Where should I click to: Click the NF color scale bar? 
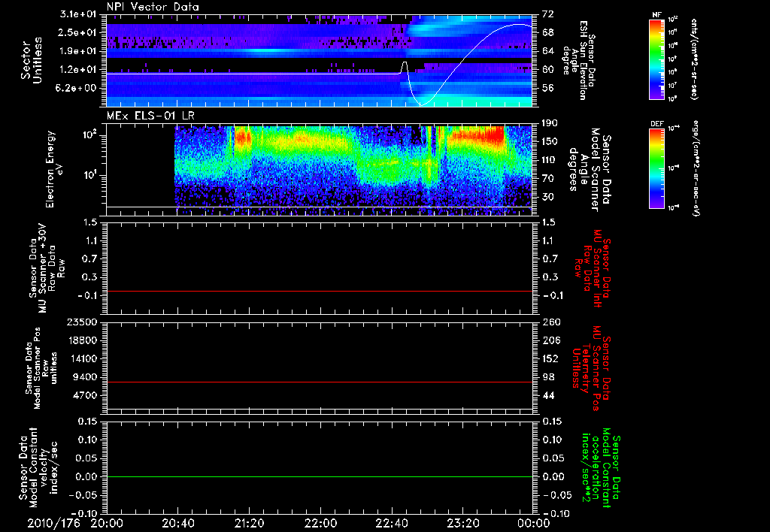[x=656, y=59]
